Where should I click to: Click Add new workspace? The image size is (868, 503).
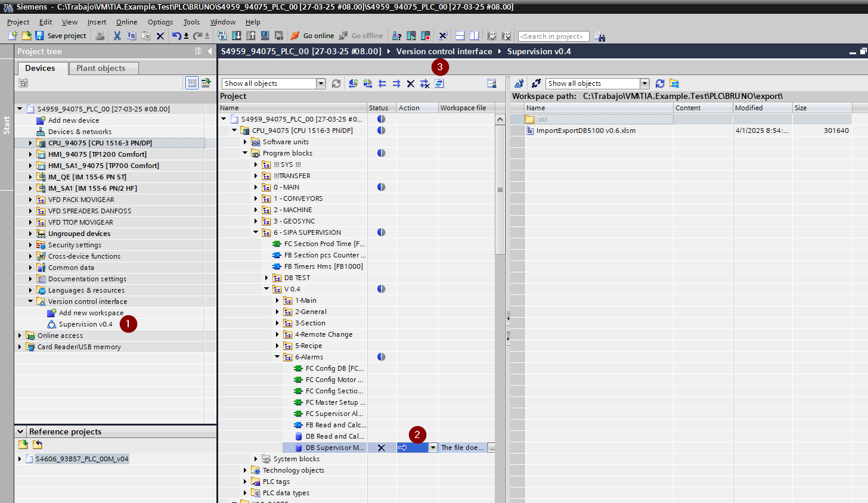pyautogui.click(x=91, y=313)
